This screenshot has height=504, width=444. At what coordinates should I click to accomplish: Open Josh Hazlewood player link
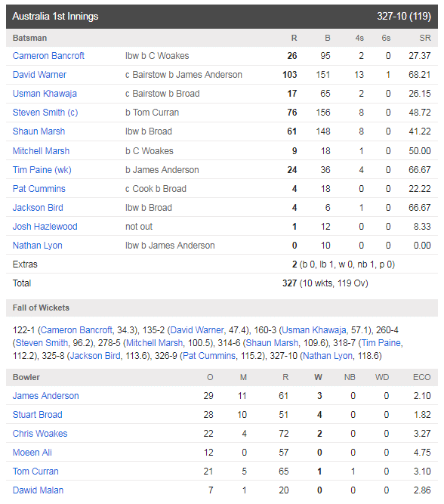click(x=45, y=227)
